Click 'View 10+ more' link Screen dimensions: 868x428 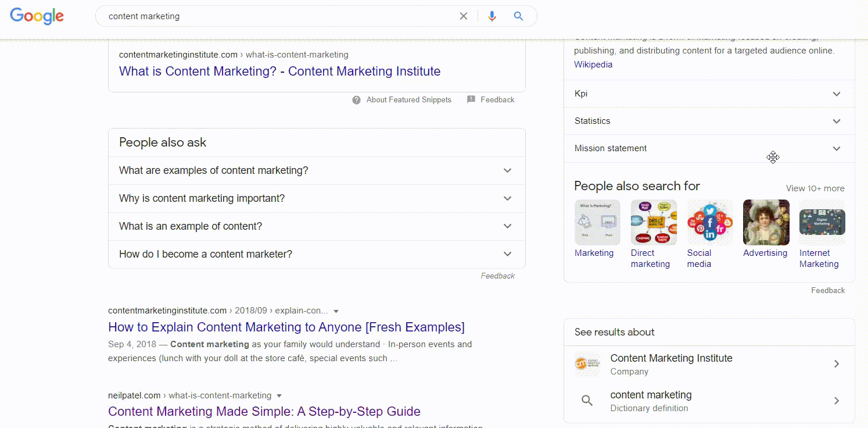pos(815,188)
